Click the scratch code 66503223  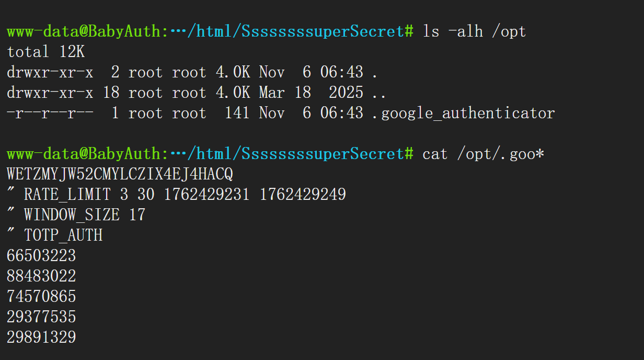tap(41, 256)
